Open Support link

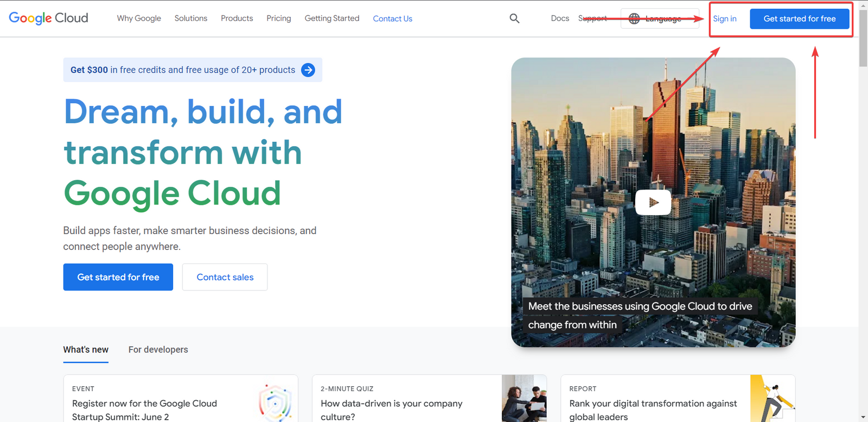click(592, 18)
